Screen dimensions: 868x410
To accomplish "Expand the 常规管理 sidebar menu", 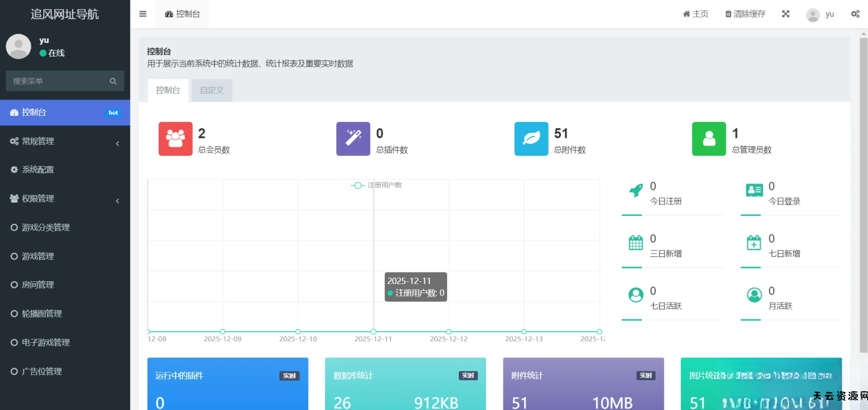I will pyautogui.click(x=65, y=141).
